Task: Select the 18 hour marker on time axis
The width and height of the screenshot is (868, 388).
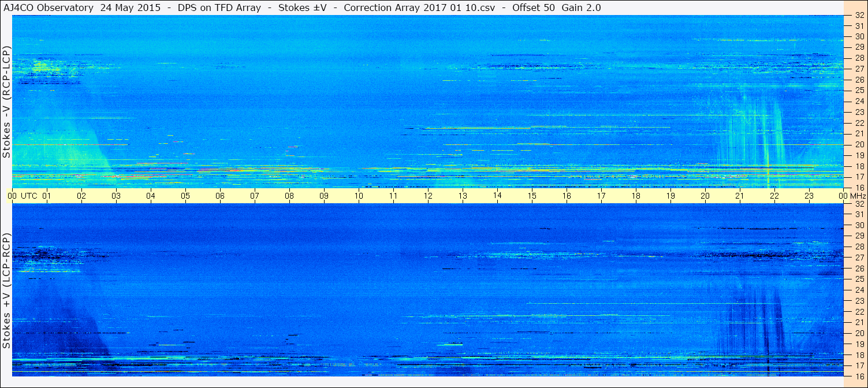Action: (x=636, y=196)
